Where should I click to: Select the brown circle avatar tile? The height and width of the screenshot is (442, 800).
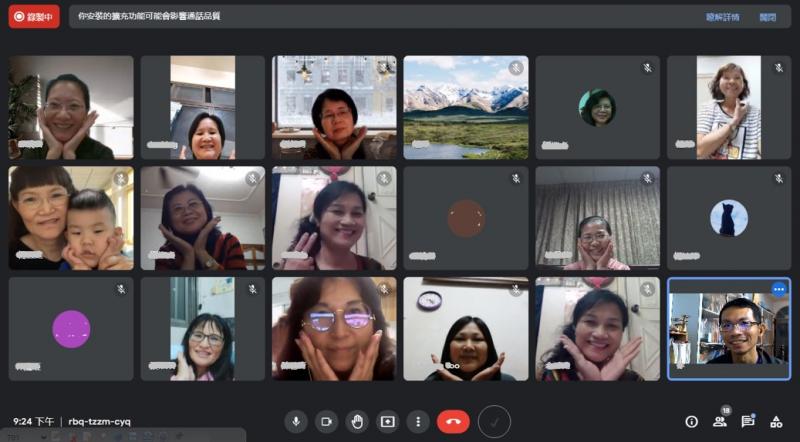[x=465, y=218]
